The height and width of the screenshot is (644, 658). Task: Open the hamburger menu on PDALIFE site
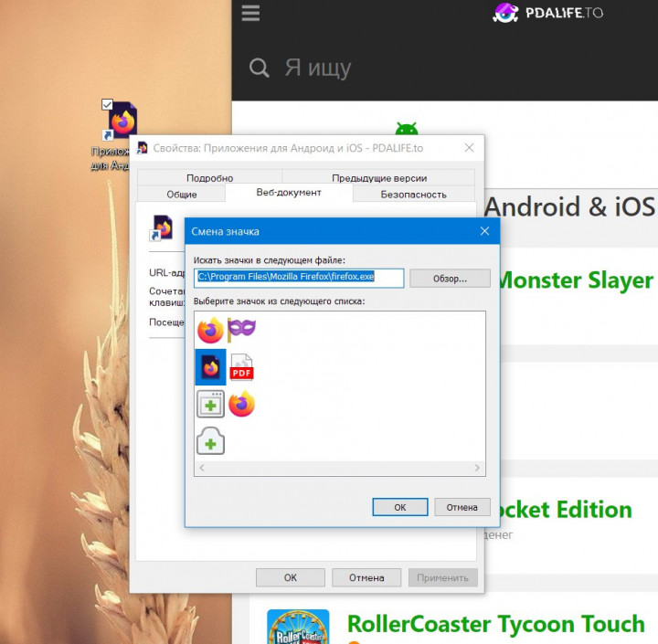tap(250, 13)
